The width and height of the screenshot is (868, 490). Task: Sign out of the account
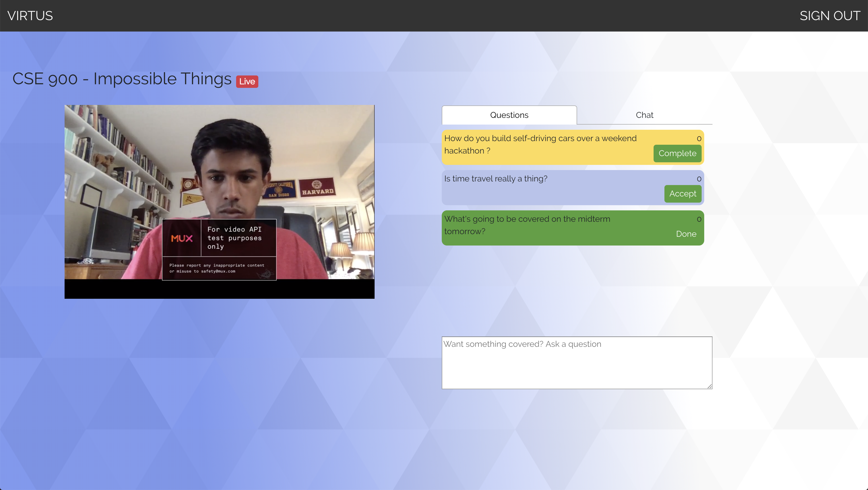[830, 16]
